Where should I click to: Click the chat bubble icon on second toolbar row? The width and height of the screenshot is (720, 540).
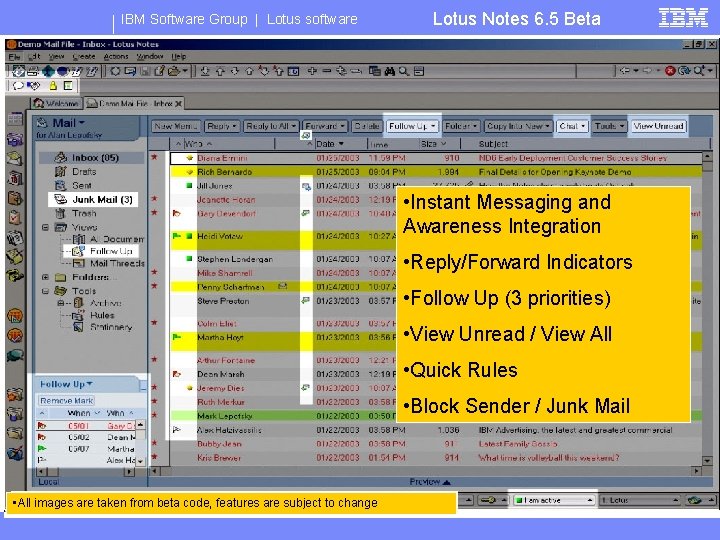(18, 85)
